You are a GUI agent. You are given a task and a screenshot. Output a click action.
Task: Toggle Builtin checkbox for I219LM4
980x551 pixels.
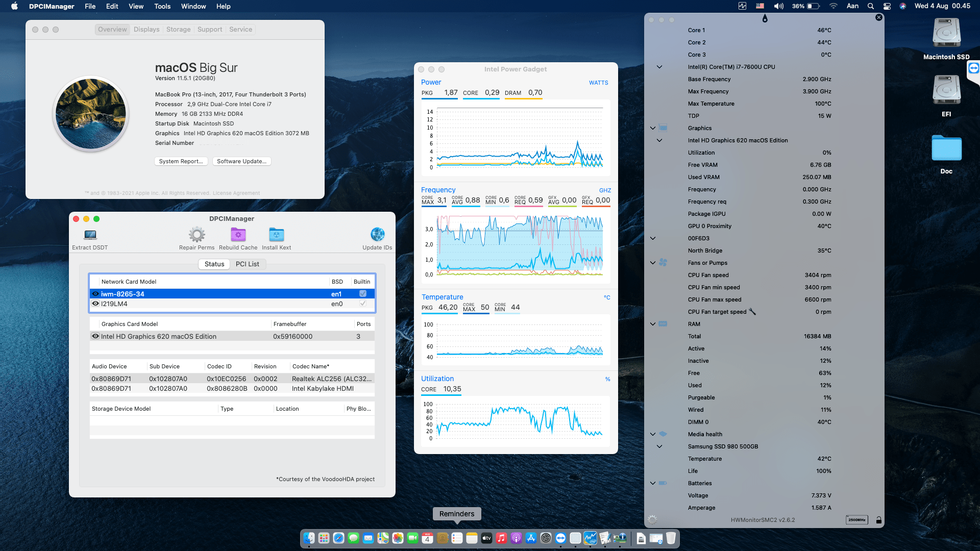click(363, 304)
